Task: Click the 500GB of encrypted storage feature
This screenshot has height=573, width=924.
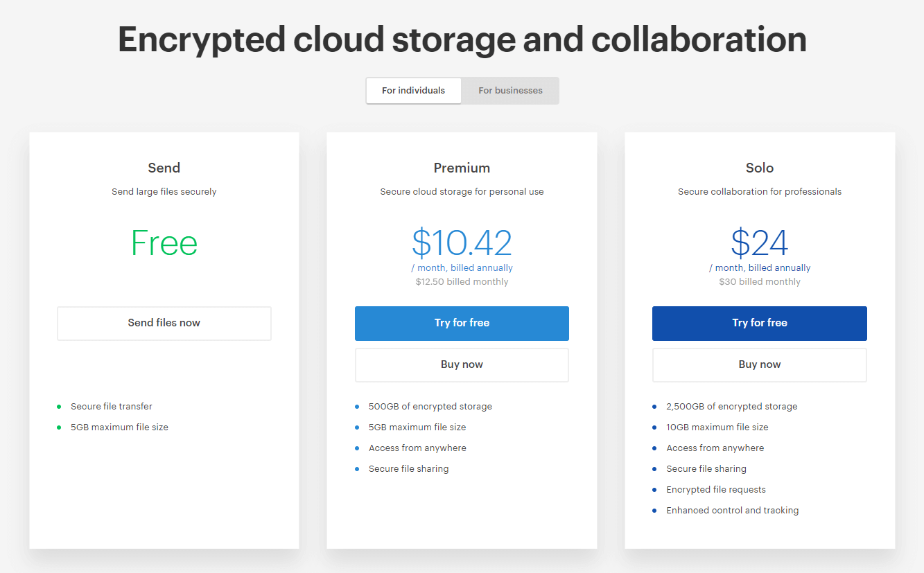Action: point(430,407)
